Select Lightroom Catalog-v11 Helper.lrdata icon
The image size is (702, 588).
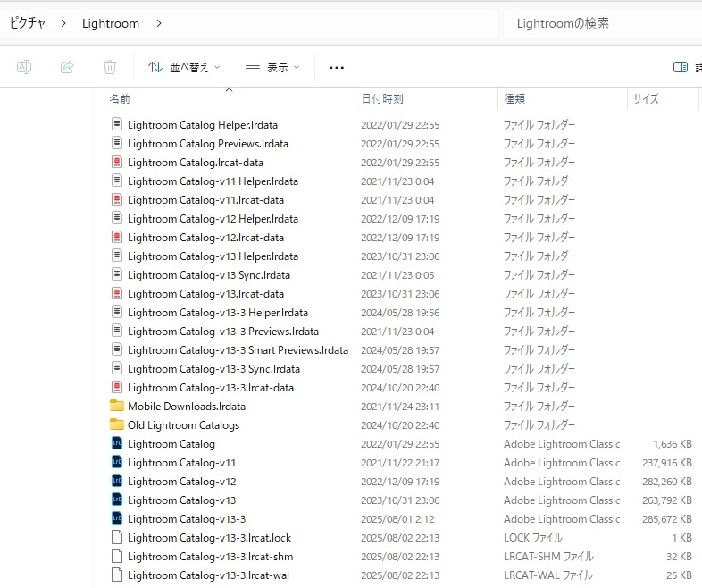(116, 181)
